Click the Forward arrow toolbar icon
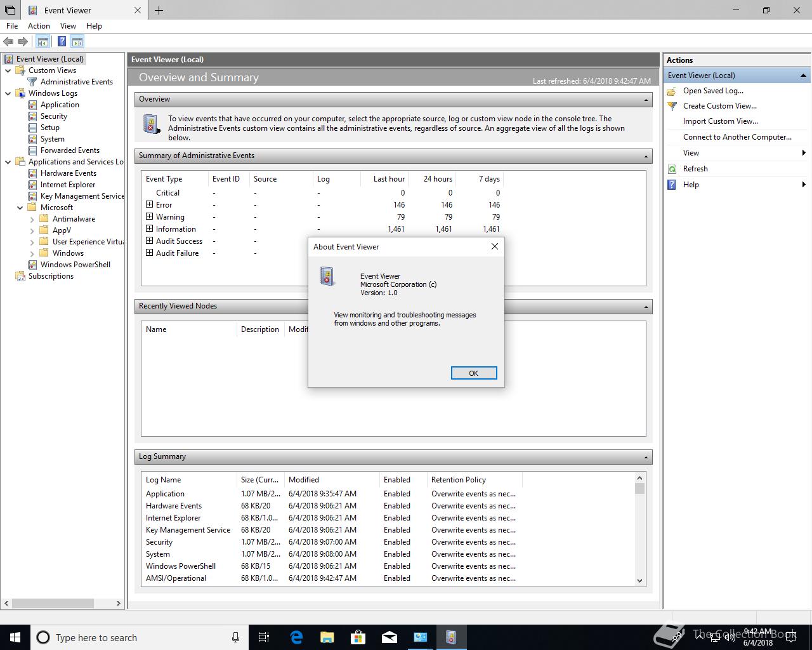 (x=23, y=42)
